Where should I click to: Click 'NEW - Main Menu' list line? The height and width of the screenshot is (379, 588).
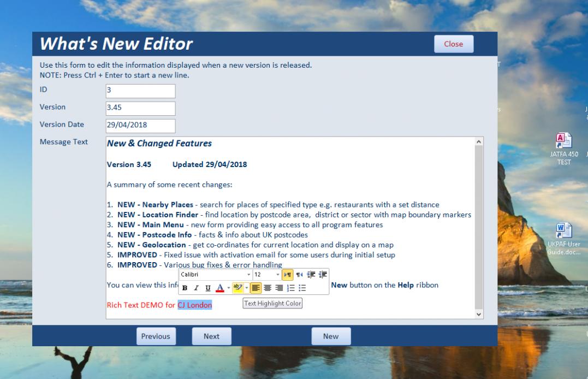pos(245,225)
